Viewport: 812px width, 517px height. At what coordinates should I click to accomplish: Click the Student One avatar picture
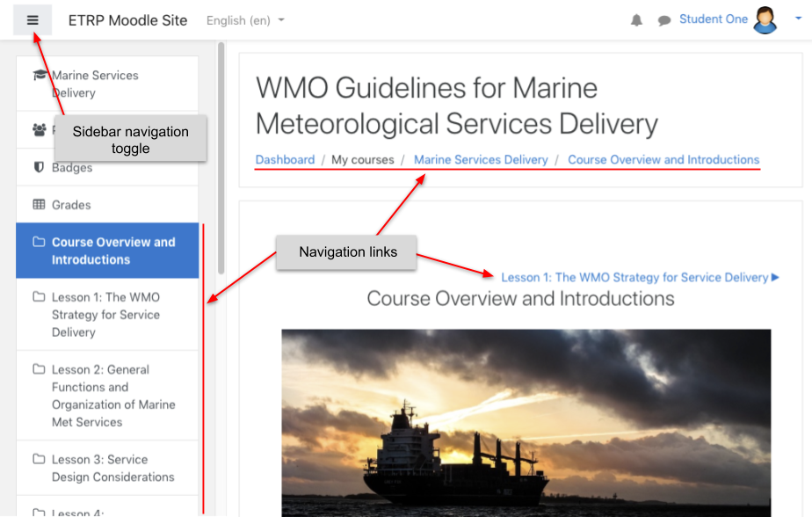(765, 19)
